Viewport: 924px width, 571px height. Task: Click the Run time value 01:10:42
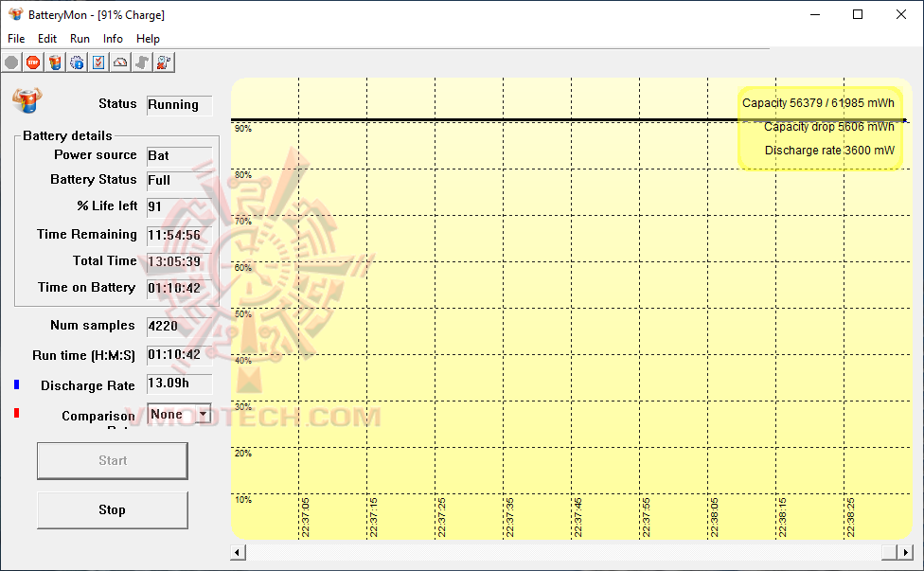click(x=179, y=355)
